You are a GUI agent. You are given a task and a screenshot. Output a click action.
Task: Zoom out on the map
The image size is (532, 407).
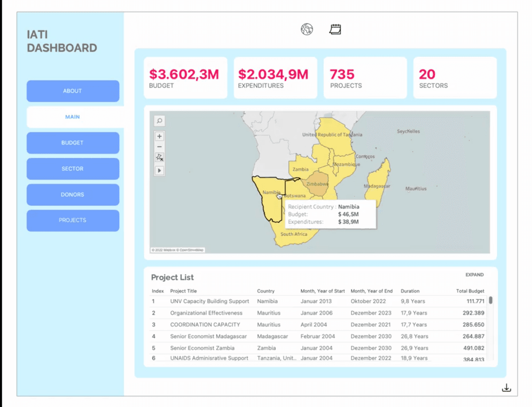pyautogui.click(x=159, y=147)
